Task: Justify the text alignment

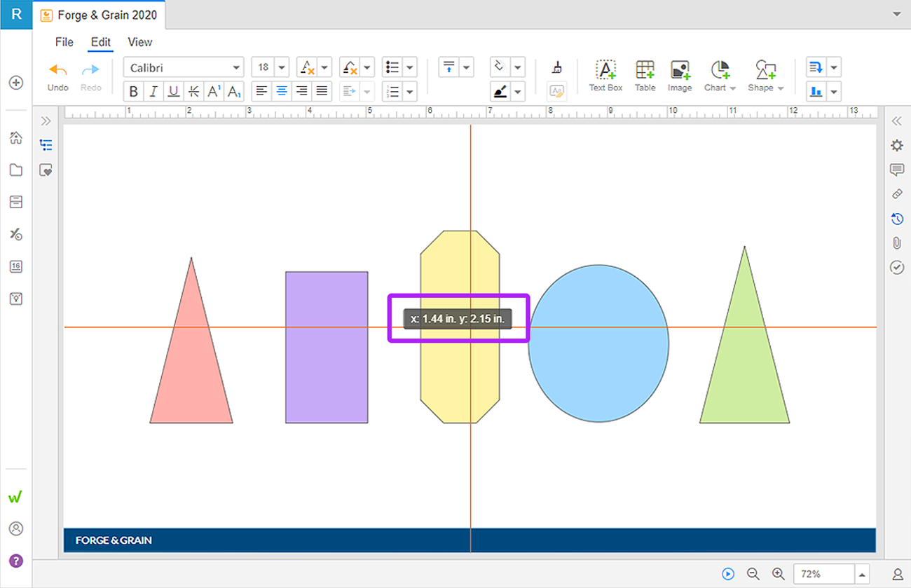Action: [322, 91]
